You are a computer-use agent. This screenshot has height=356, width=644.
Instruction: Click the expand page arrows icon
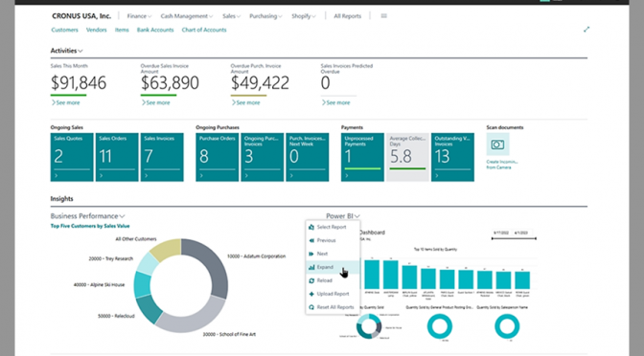pos(586,29)
